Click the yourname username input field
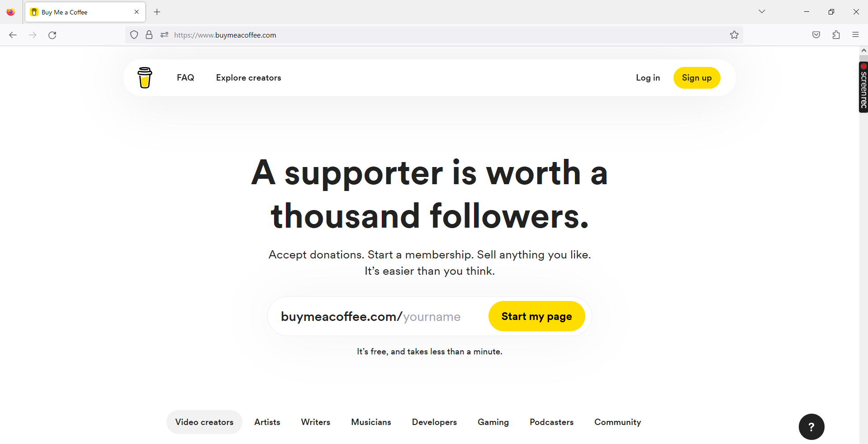868x444 pixels. (432, 316)
